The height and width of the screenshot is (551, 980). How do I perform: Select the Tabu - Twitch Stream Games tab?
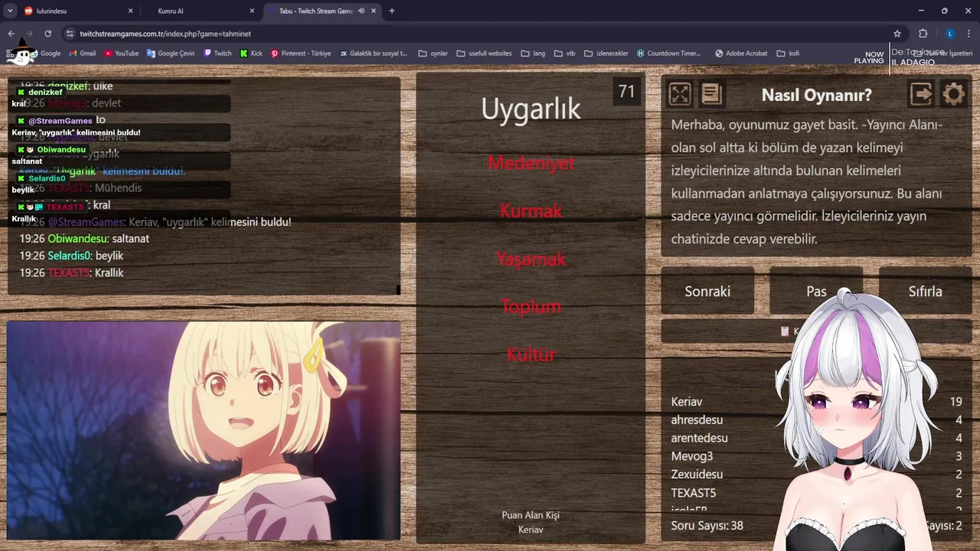click(322, 11)
